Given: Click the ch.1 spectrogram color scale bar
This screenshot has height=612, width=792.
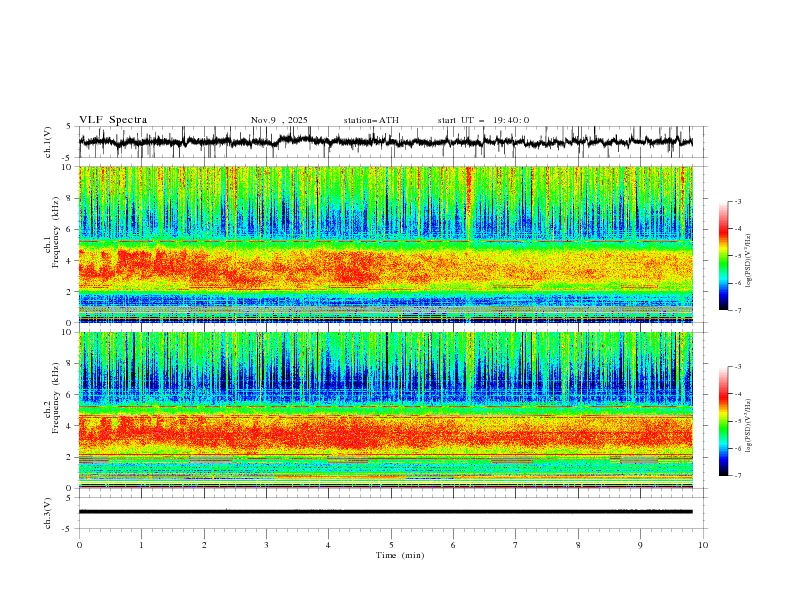Looking at the screenshot, I should pos(723,256).
